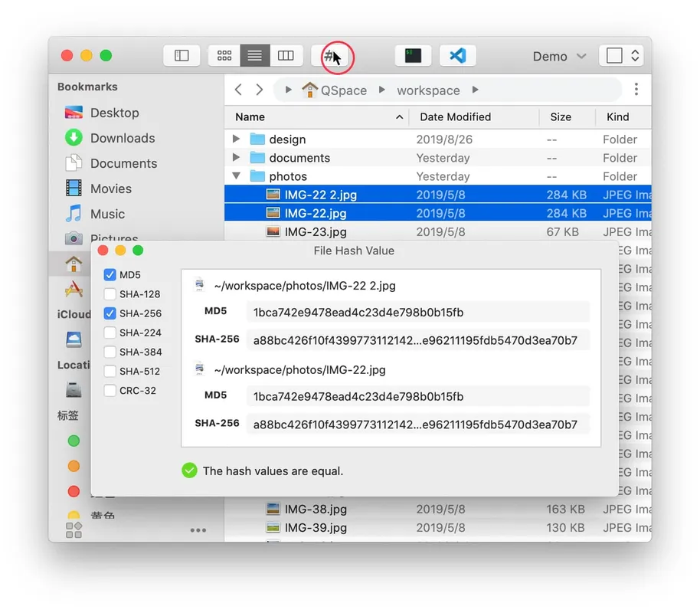Open the bottom-left grid apps icon

74,530
